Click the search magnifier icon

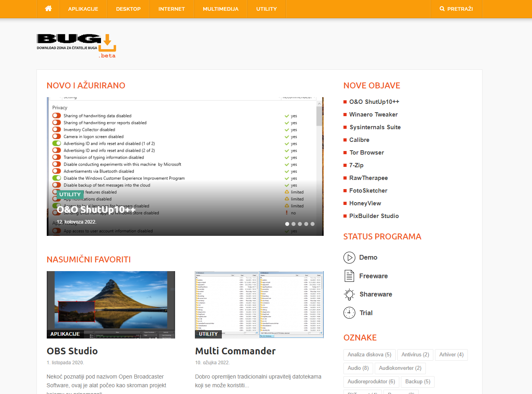click(x=442, y=9)
